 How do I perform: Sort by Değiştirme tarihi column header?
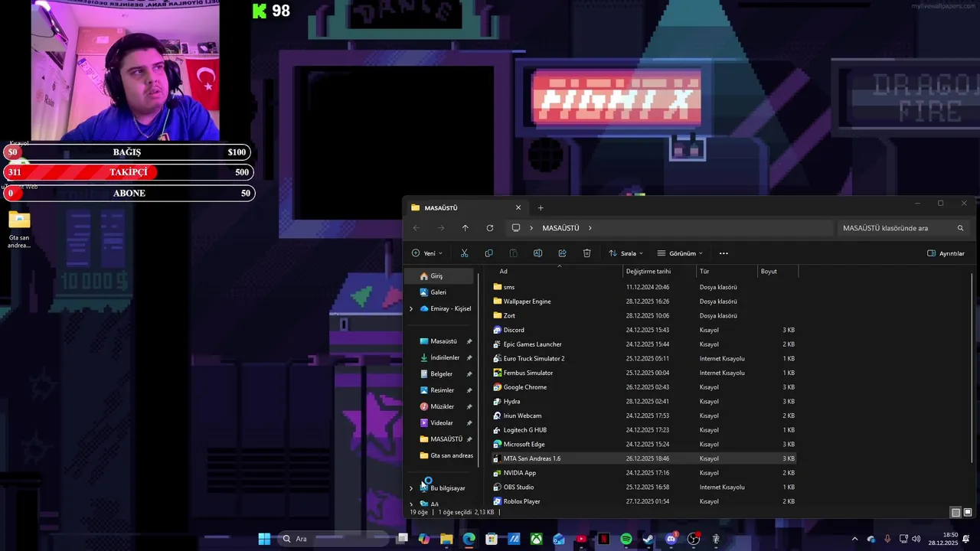(660, 272)
